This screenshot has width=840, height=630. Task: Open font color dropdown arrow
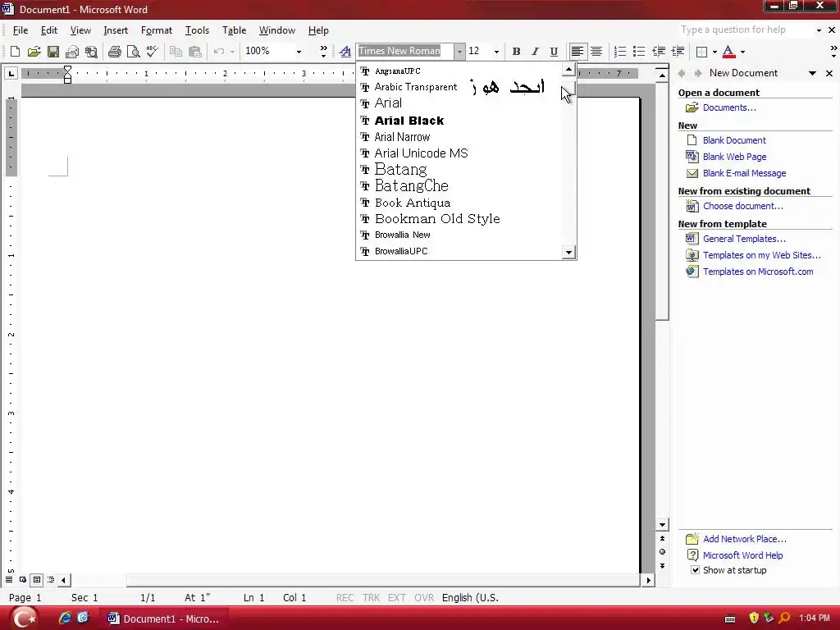pos(742,52)
